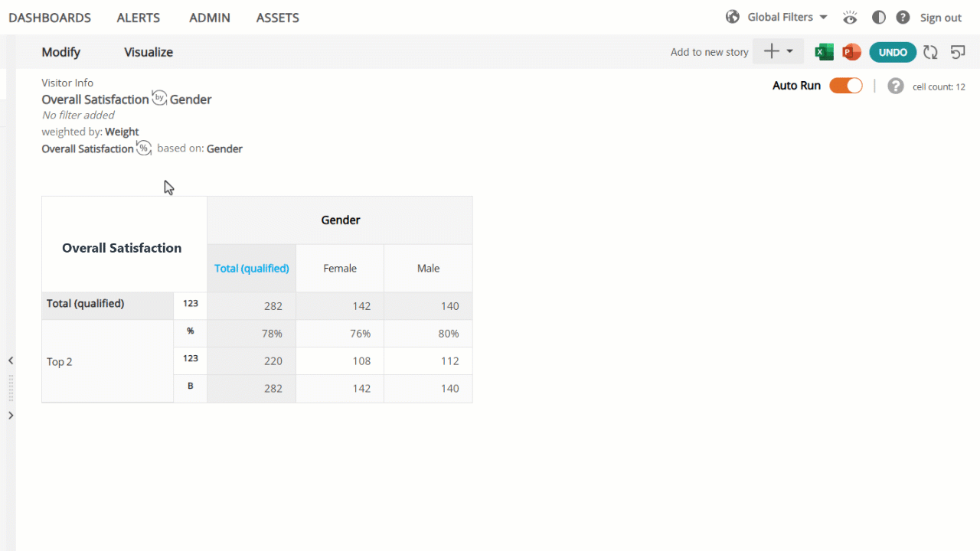Click Sign out link

pos(941,18)
